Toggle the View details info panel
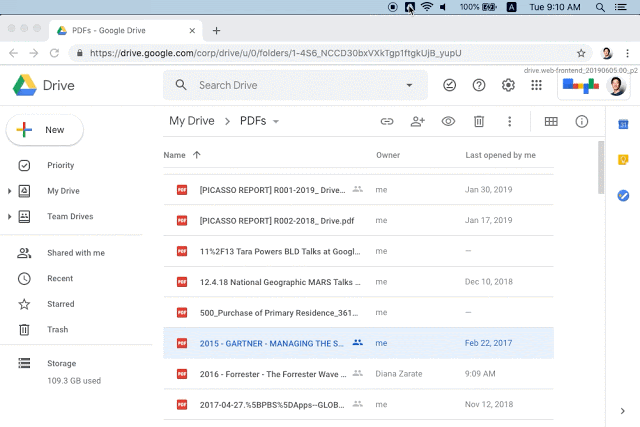The height and width of the screenshot is (427, 640). [581, 122]
